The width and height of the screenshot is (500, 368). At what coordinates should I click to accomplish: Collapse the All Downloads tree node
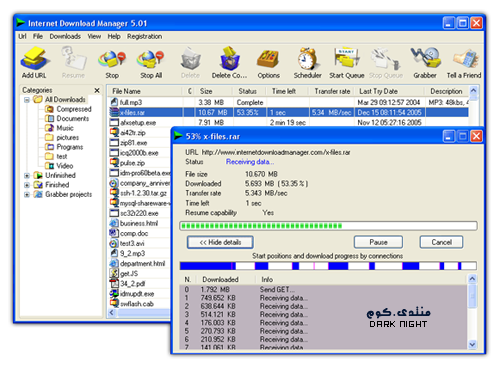[x=27, y=100]
